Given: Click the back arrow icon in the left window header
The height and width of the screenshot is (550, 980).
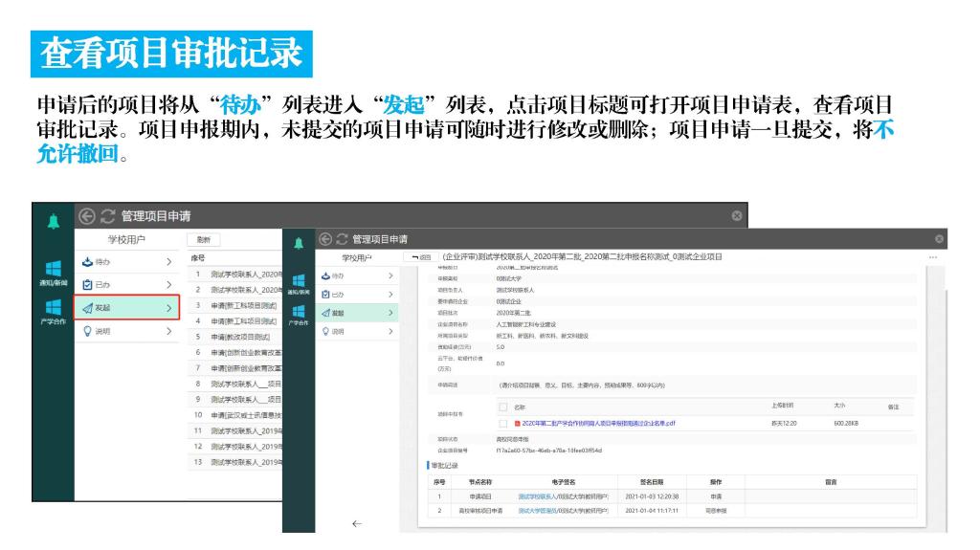Looking at the screenshot, I should click(x=87, y=217).
